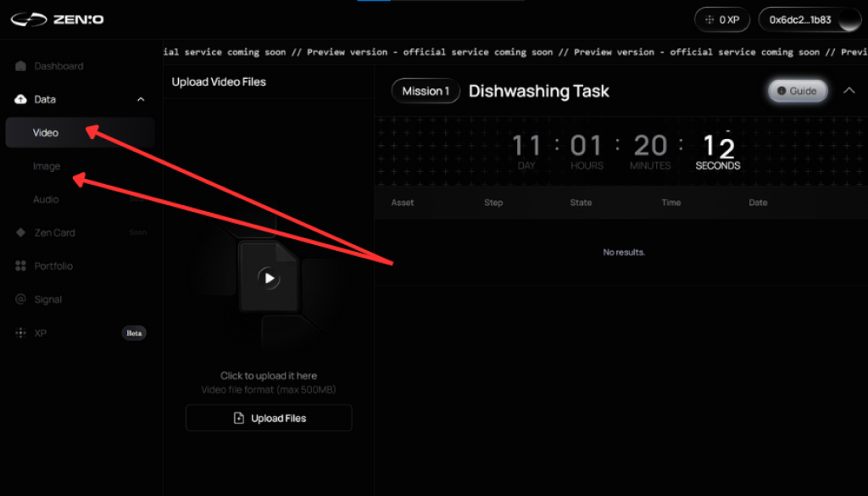The image size is (868, 496).
Task: Collapse the Data section chevron
Action: click(x=141, y=100)
